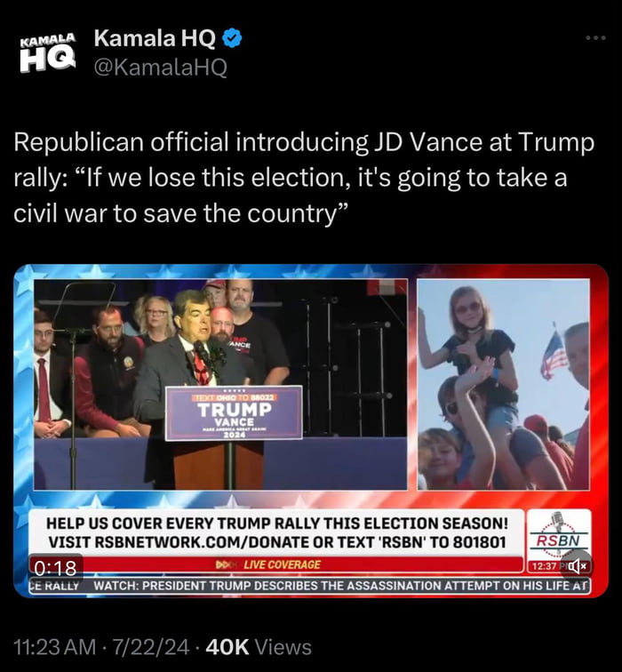Click the 7/22/24 post date

[x=150, y=647]
